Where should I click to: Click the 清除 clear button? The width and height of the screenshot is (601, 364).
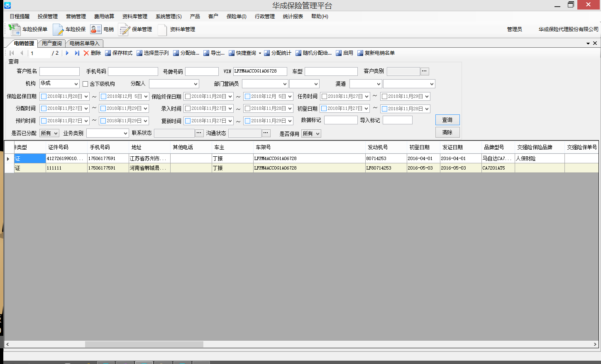point(447,132)
